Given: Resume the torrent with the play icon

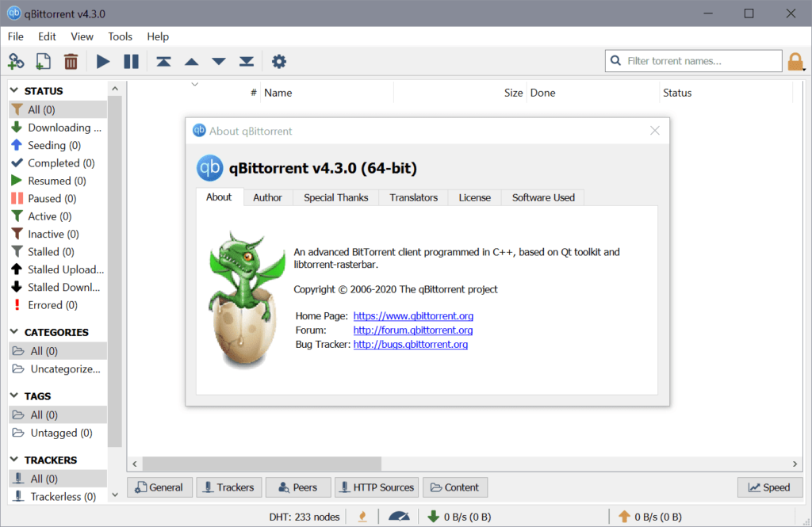Looking at the screenshot, I should coord(102,61).
